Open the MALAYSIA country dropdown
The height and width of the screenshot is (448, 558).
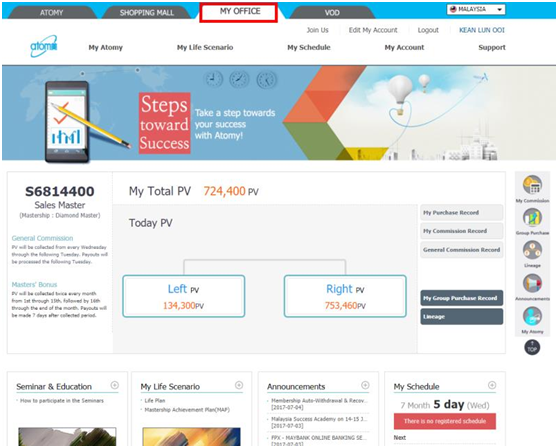click(476, 9)
